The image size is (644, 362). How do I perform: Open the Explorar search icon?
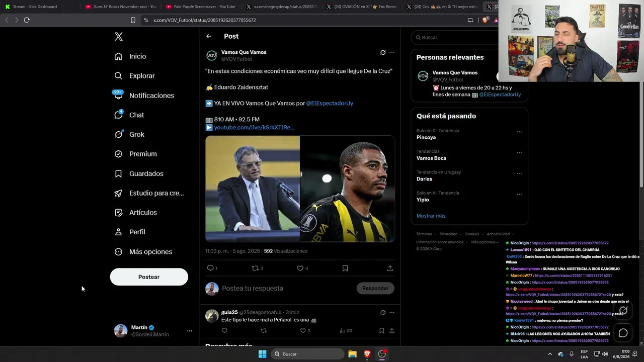point(118,76)
